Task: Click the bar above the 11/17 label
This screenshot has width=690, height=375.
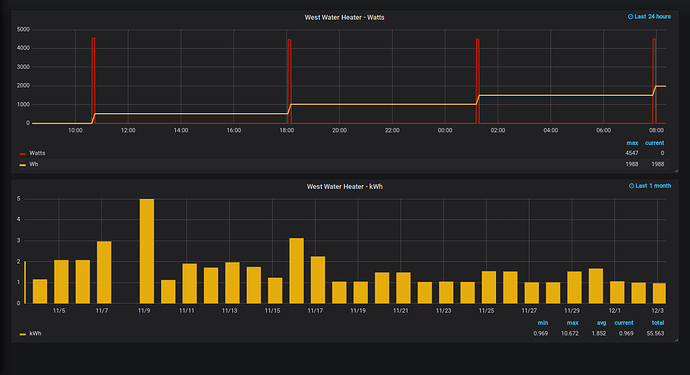Action: tap(318, 280)
